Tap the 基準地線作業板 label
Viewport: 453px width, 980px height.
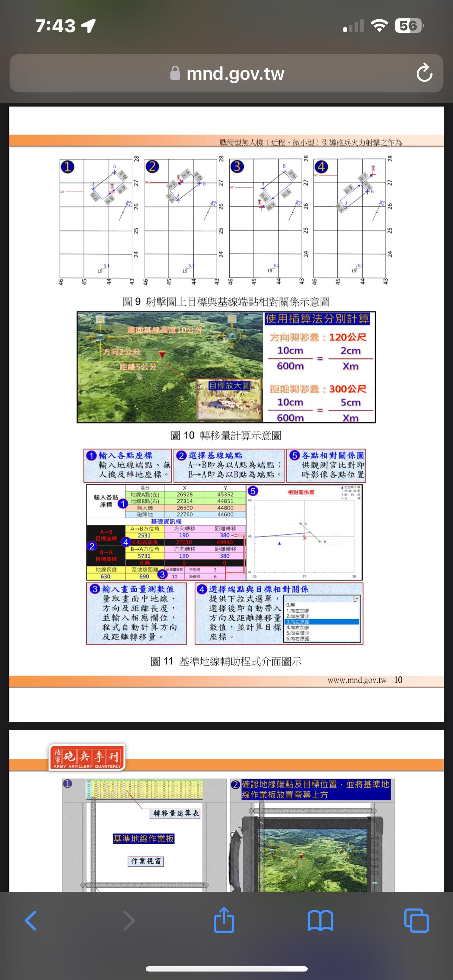(144, 839)
